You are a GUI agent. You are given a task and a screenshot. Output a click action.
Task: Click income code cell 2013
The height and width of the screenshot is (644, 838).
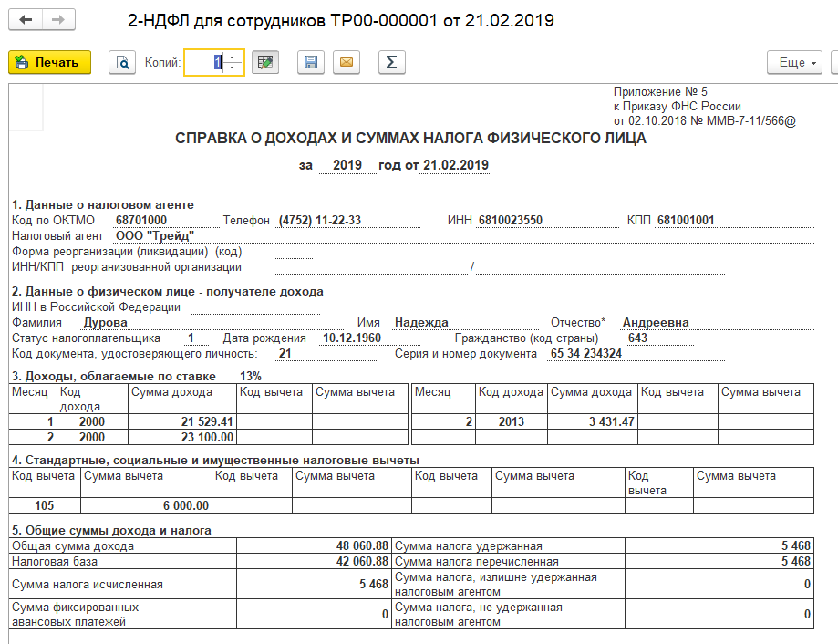click(x=511, y=421)
